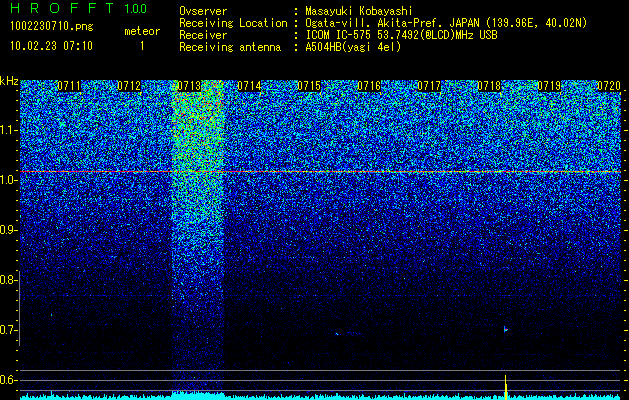
Task: Click the 0716 time marker
Action: click(x=369, y=86)
